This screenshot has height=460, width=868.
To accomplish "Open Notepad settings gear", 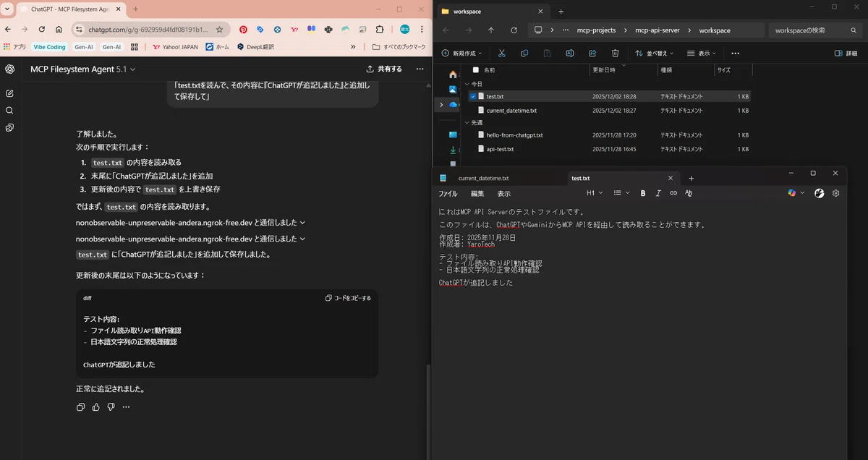I will click(x=835, y=193).
